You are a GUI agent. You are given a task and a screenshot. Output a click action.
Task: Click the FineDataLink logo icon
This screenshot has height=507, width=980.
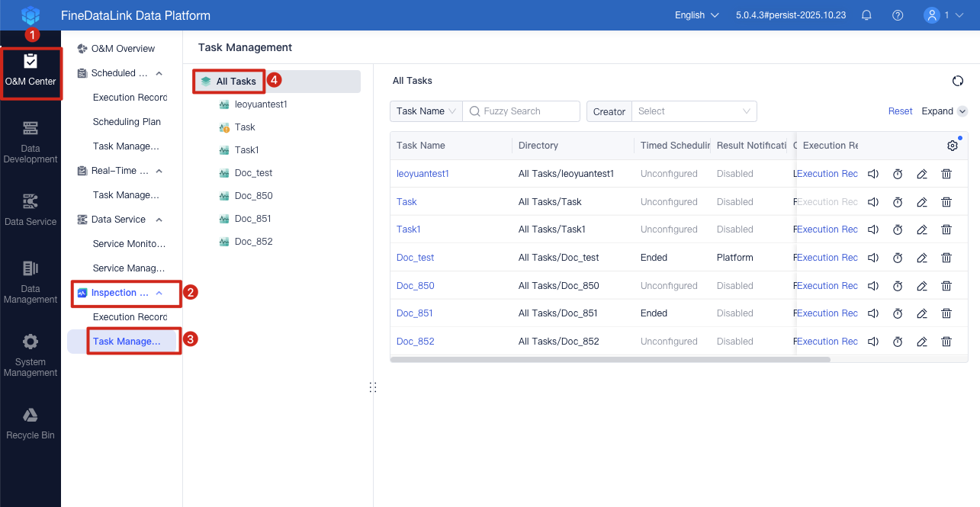click(30, 14)
